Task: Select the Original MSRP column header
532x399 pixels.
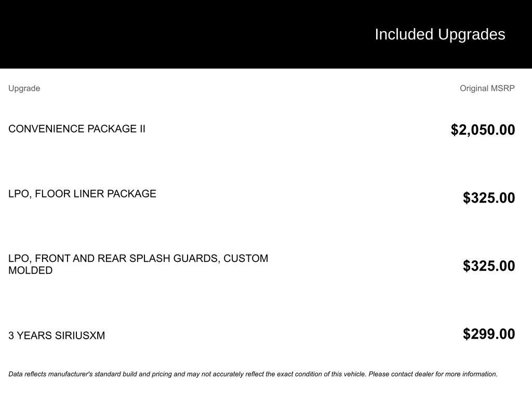Action: [x=487, y=88]
